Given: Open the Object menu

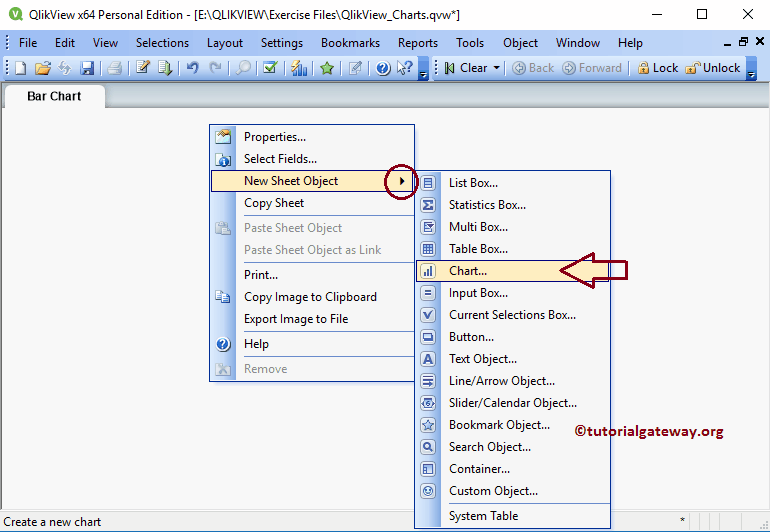Looking at the screenshot, I should pos(520,43).
